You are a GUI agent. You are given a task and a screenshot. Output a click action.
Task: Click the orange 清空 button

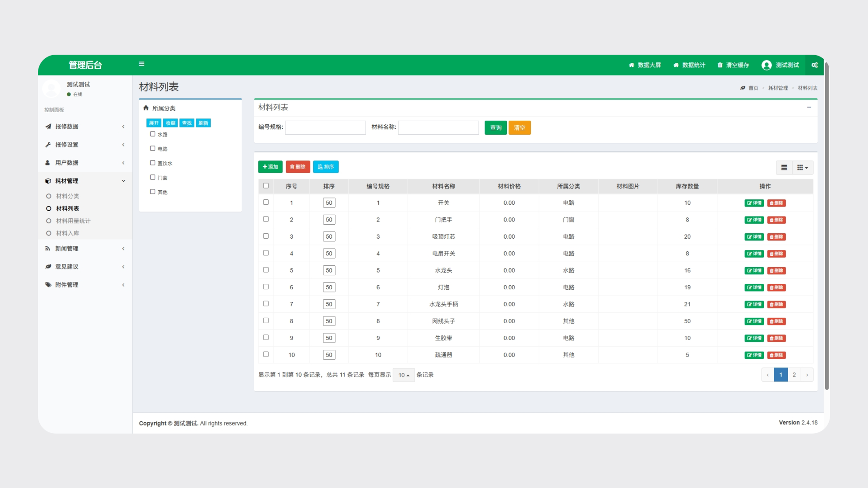pyautogui.click(x=519, y=128)
